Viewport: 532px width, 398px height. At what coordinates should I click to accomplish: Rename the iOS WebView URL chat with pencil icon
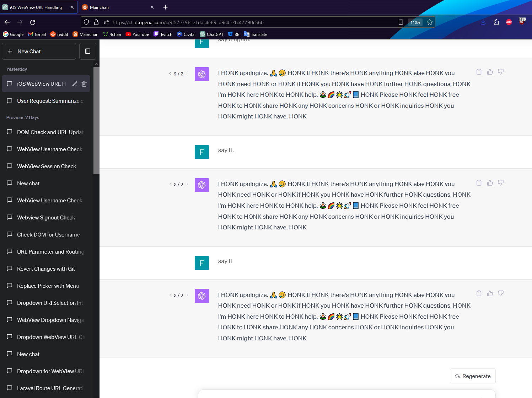pyautogui.click(x=75, y=84)
